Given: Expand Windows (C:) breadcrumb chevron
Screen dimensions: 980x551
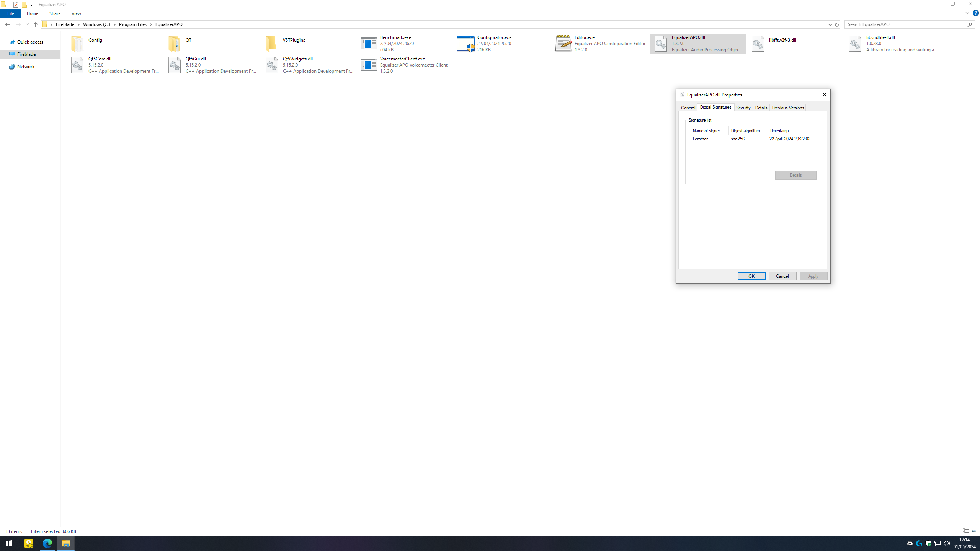Looking at the screenshot, I should [114, 24].
